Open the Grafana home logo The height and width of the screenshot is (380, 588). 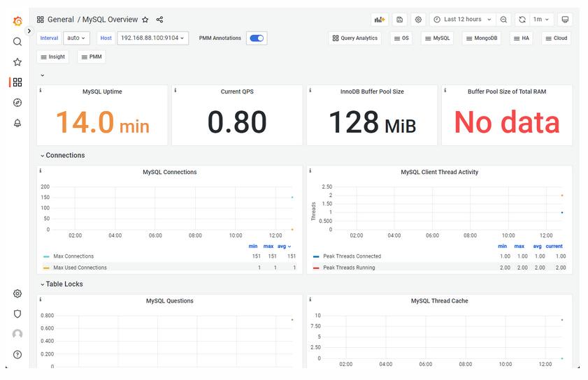(17, 21)
